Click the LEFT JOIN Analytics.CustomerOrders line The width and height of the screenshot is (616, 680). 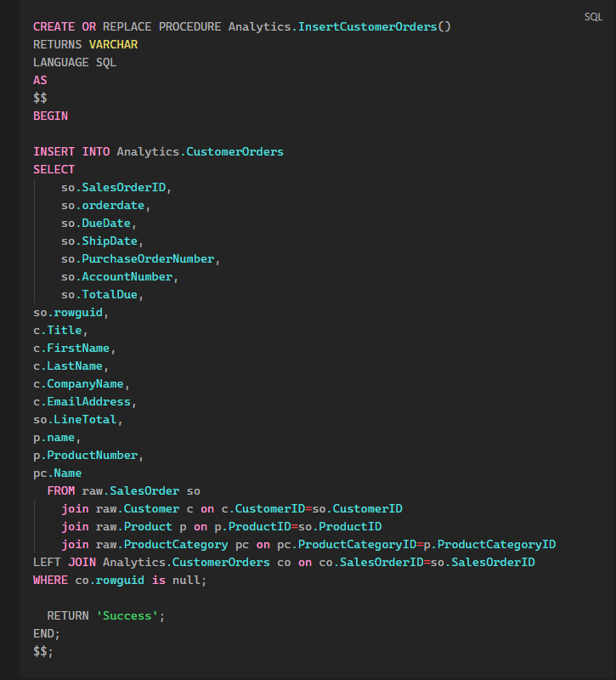click(x=284, y=562)
